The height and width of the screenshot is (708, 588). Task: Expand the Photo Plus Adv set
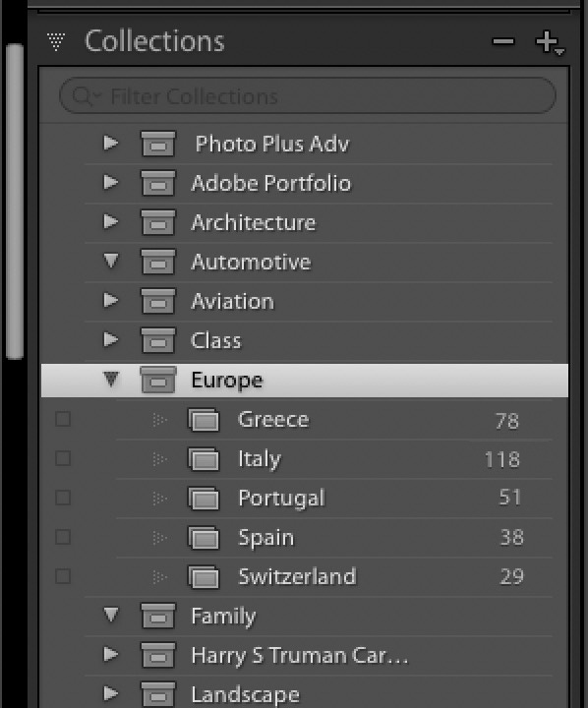[x=111, y=143]
